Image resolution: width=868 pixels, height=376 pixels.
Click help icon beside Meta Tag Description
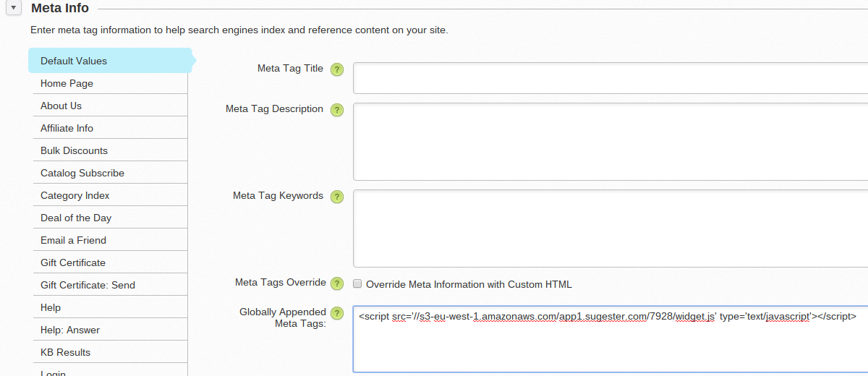click(336, 110)
